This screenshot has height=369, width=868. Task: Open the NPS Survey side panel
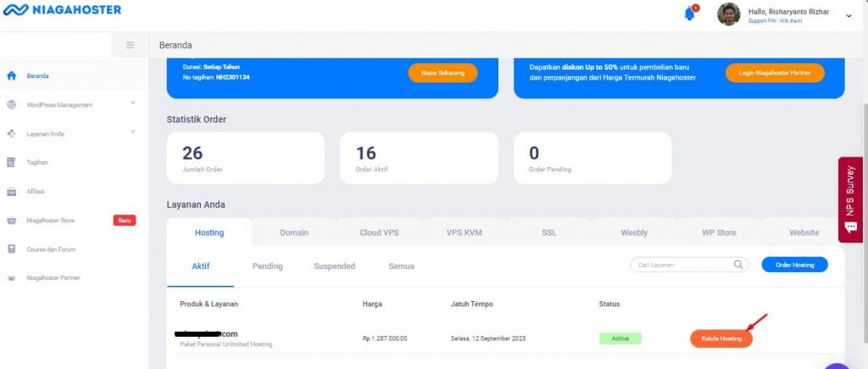pos(853,199)
